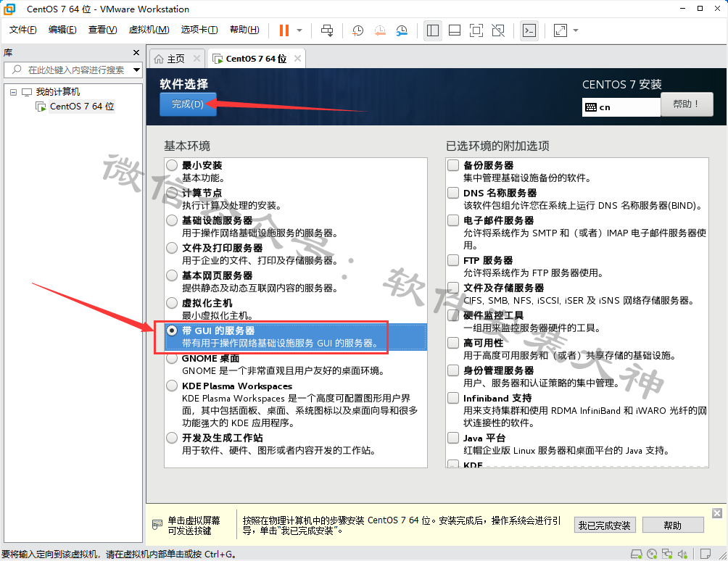The width and height of the screenshot is (728, 561).
Task: Click the sound card status bar icon
Action: (682, 554)
